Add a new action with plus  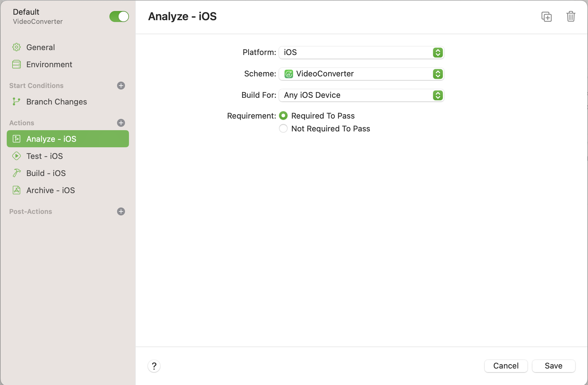121,123
